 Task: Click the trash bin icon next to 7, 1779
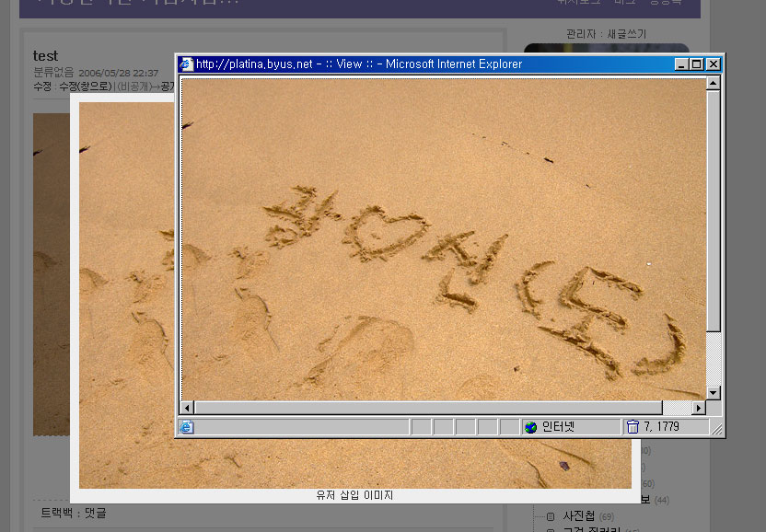coord(633,427)
